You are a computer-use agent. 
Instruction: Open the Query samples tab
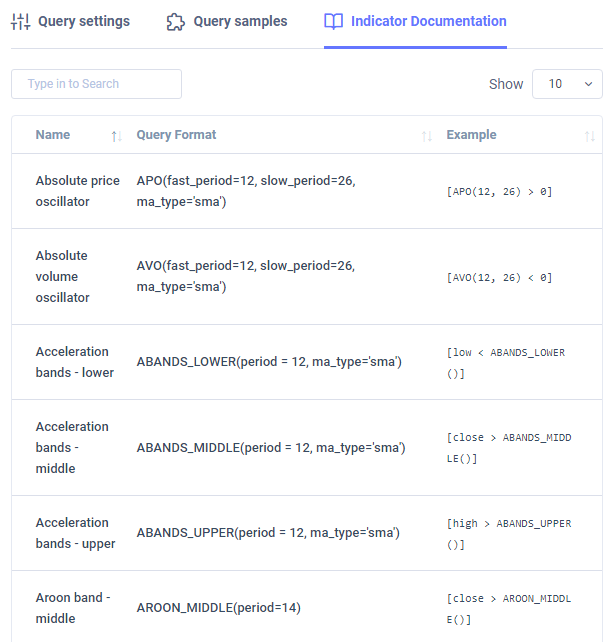227,22
